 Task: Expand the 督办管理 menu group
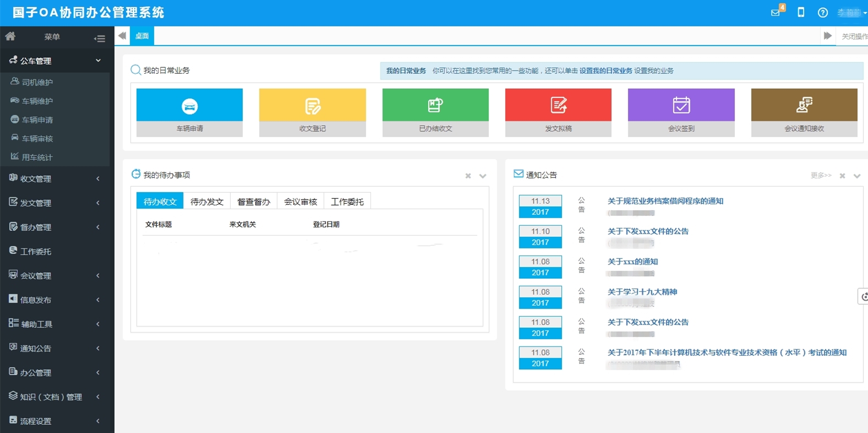pyautogui.click(x=55, y=227)
